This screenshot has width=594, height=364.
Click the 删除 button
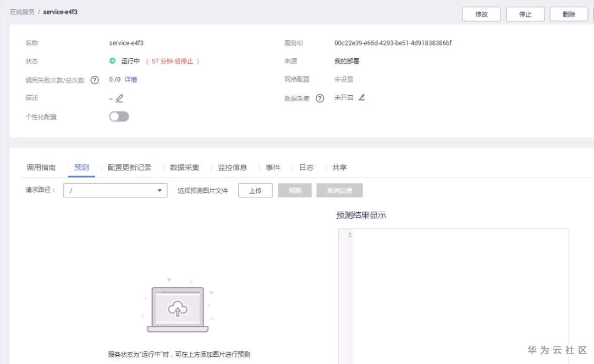point(569,14)
